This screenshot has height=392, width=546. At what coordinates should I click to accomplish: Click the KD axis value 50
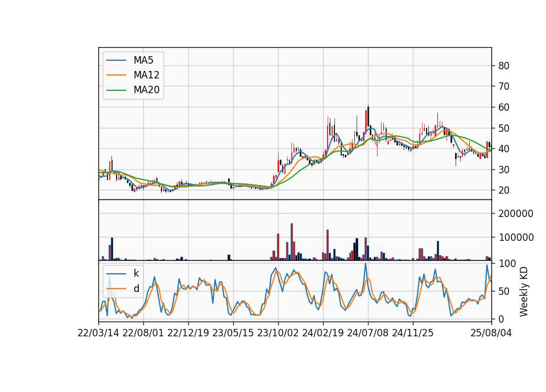tap(503, 291)
